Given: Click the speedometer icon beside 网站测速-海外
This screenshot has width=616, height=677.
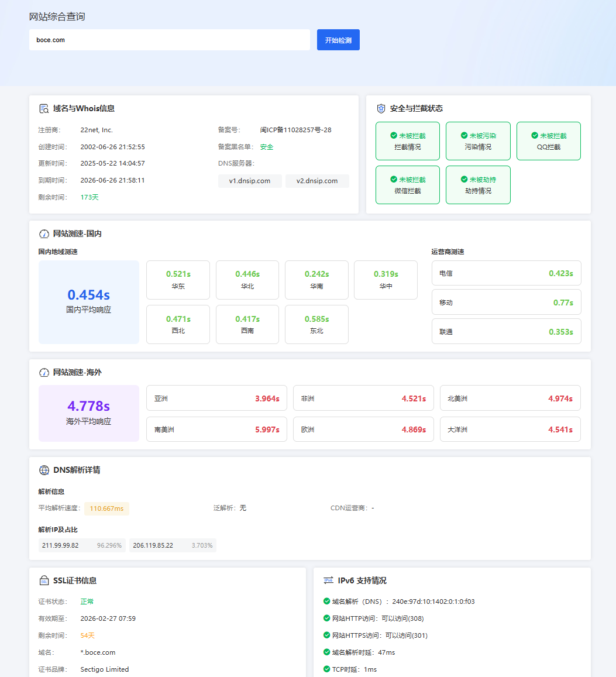Looking at the screenshot, I should coord(44,373).
